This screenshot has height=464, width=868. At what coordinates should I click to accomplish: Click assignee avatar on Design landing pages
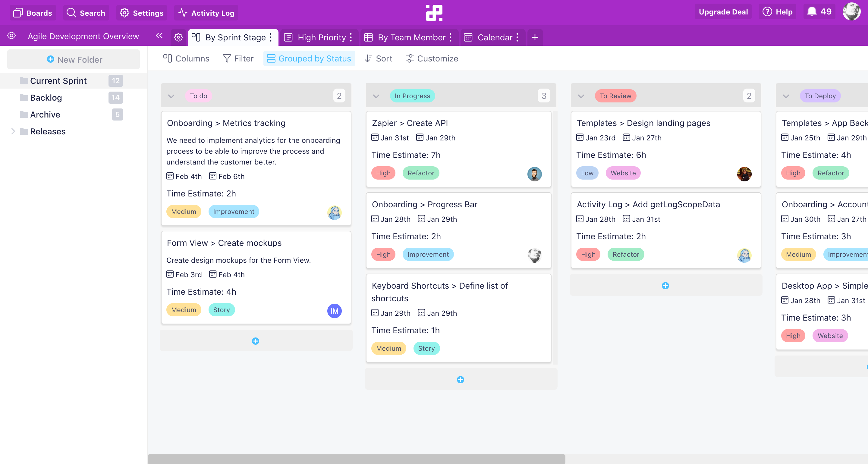pyautogui.click(x=744, y=174)
